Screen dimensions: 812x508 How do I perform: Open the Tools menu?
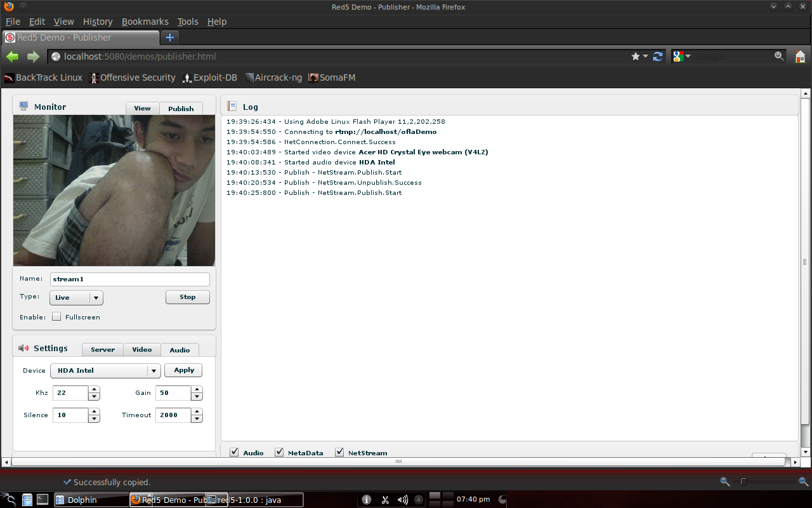(188, 22)
